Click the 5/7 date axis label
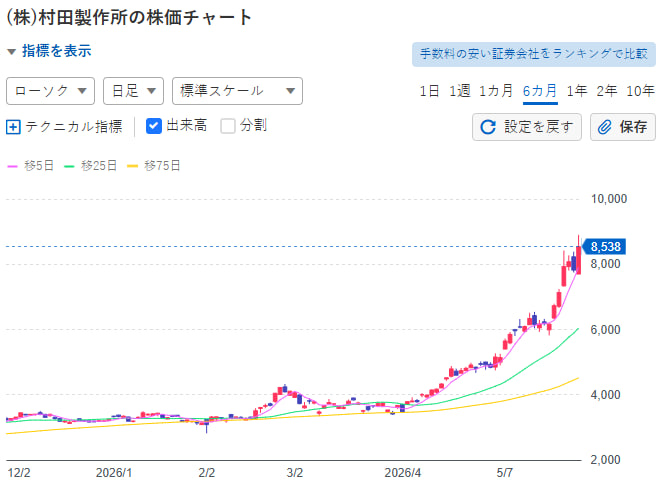This screenshot has height=490, width=665. point(505,473)
